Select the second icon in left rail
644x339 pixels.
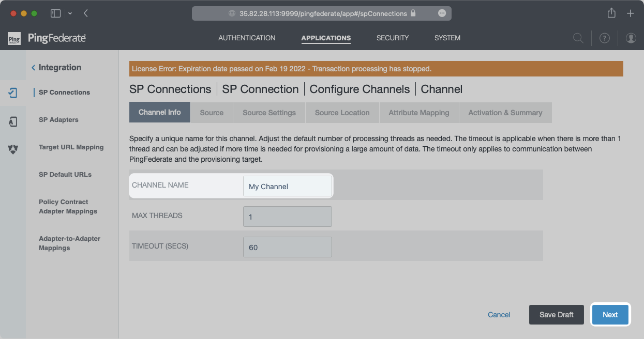pos(13,121)
